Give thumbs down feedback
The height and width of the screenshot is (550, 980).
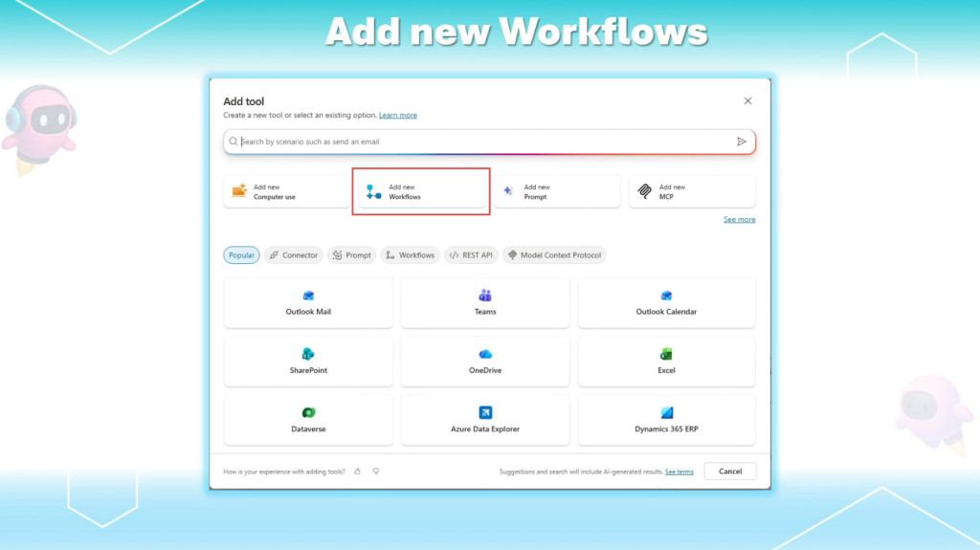(x=375, y=472)
